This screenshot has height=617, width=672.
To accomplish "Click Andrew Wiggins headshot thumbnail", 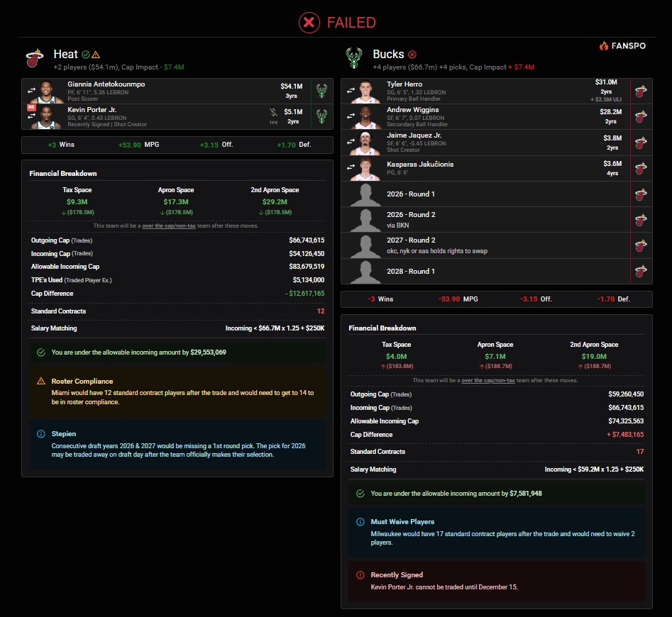I will point(365,117).
